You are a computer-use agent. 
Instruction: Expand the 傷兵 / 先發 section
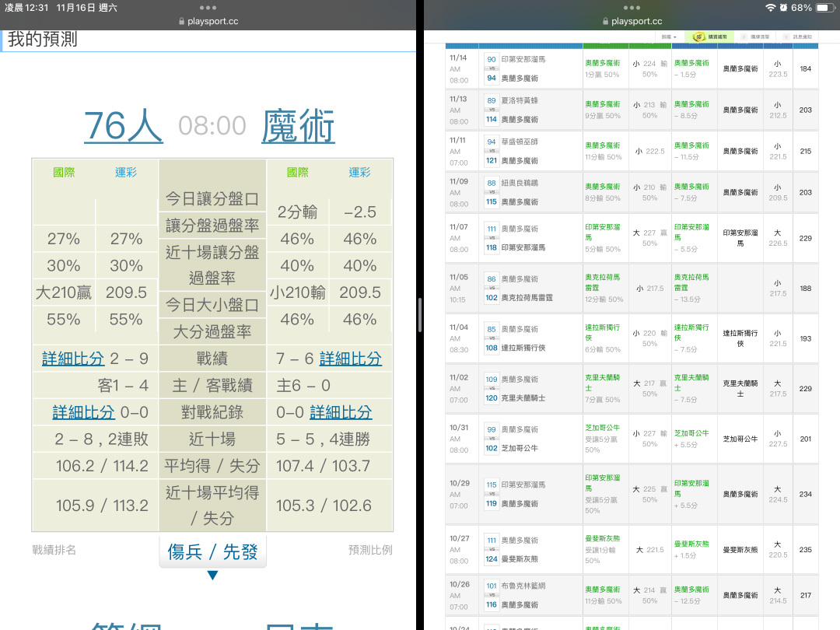(212, 551)
